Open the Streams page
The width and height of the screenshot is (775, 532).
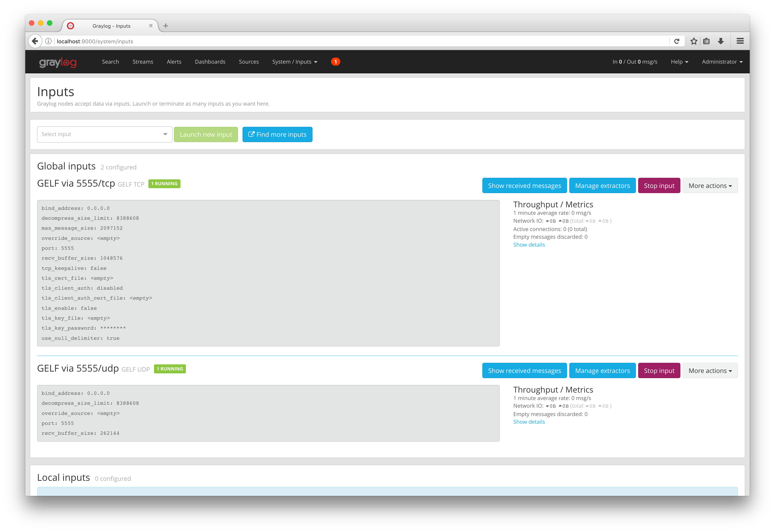pyautogui.click(x=143, y=62)
